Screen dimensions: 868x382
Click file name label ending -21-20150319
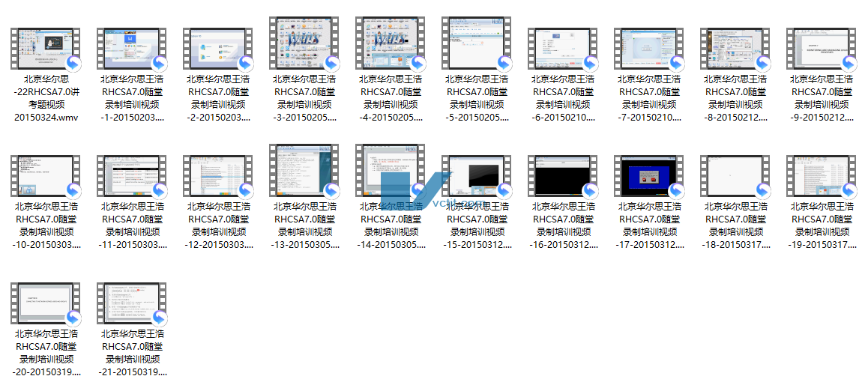[133, 353]
